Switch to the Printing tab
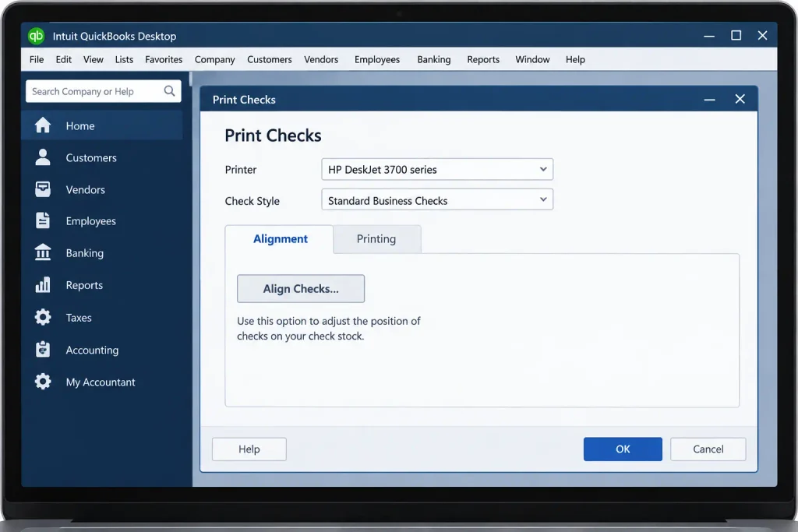Screen dimensions: 798x532 coord(376,239)
